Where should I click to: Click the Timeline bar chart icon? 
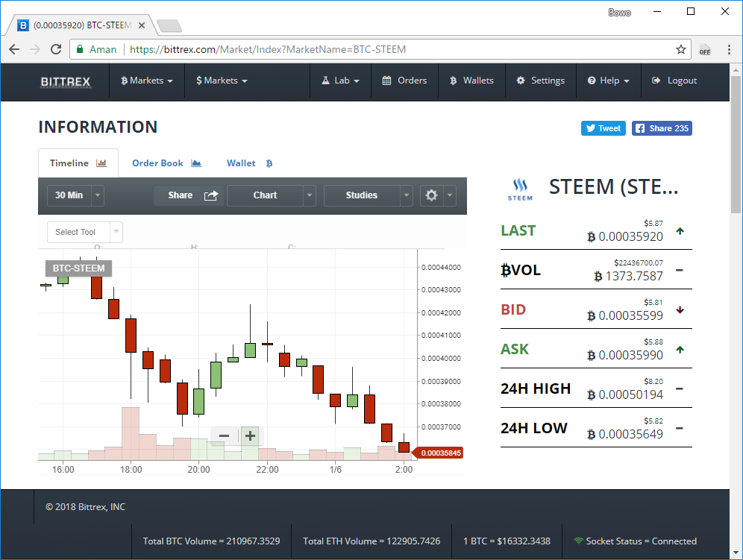[x=101, y=163]
